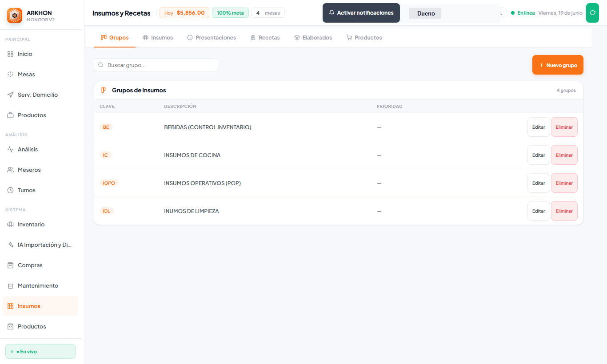The image size is (607, 364).
Task: Click the briefcase icon beside Productos under Principal
Action: 11,115
